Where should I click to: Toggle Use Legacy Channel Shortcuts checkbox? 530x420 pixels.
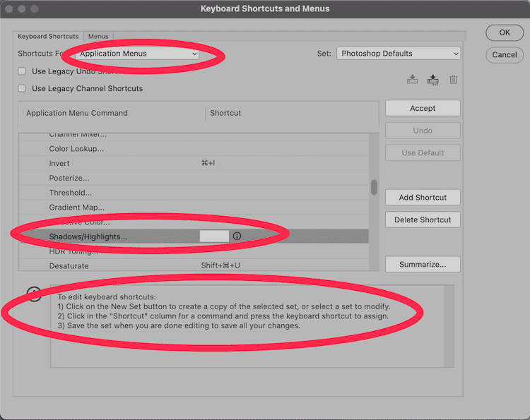click(22, 88)
